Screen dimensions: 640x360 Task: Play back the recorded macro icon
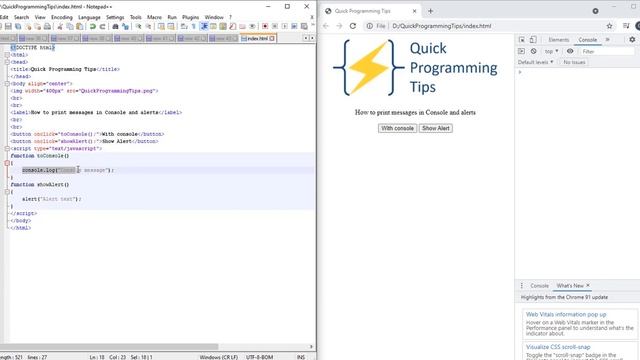284,26
